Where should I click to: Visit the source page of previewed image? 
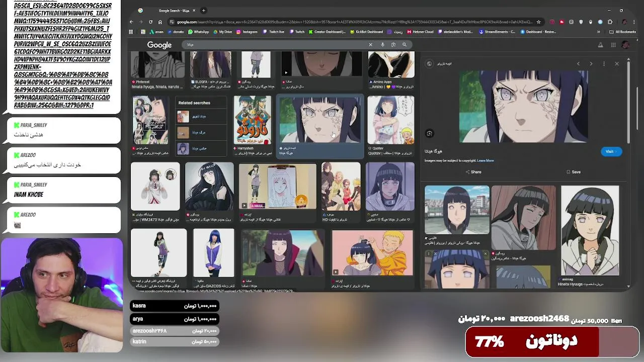611,151
